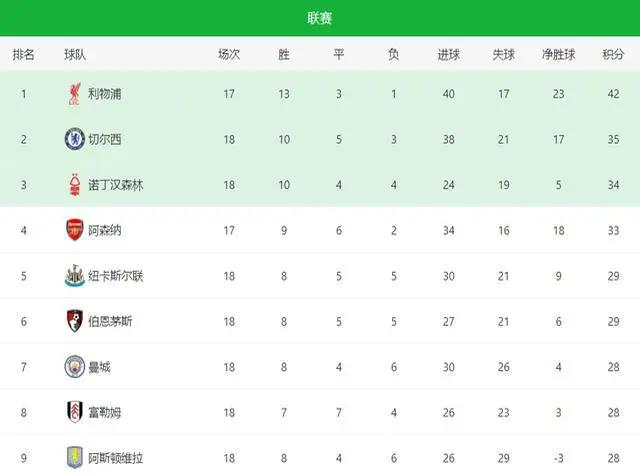The image size is (640, 474).
Task: Click the 场次 column header
Action: [x=229, y=54]
